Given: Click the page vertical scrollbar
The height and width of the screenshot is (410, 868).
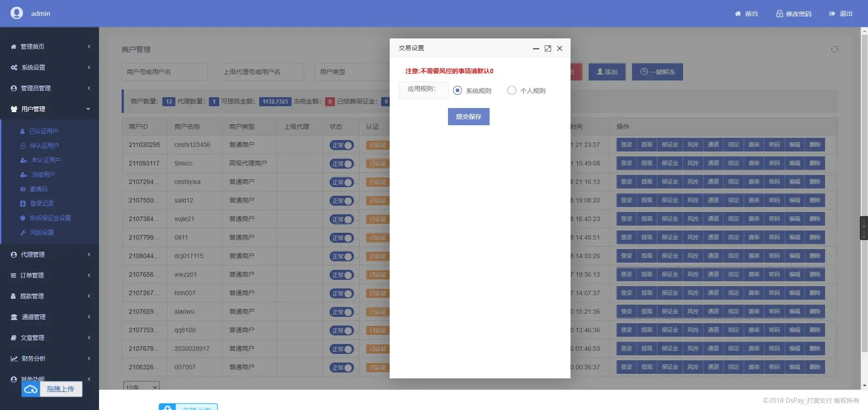Looking at the screenshot, I should pos(864,181).
